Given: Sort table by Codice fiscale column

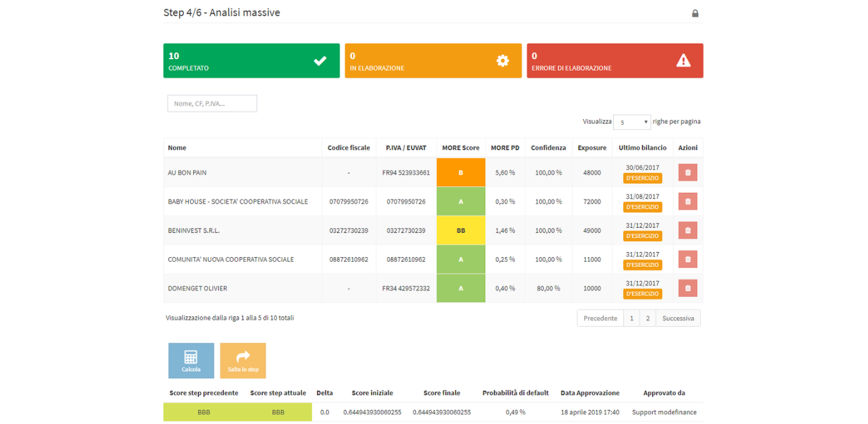Looking at the screenshot, I should point(348,148).
